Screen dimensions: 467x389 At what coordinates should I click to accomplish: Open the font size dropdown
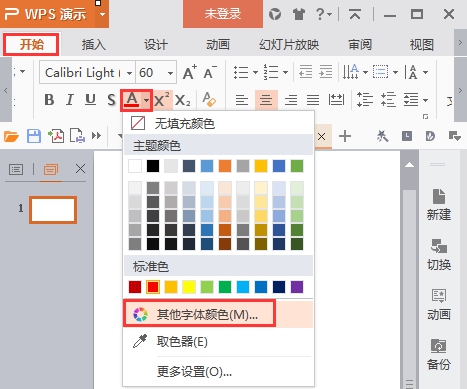(170, 73)
